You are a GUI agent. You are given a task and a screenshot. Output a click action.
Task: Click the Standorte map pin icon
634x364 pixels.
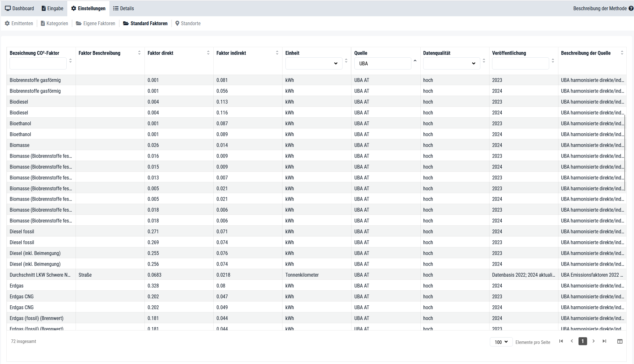(x=177, y=23)
